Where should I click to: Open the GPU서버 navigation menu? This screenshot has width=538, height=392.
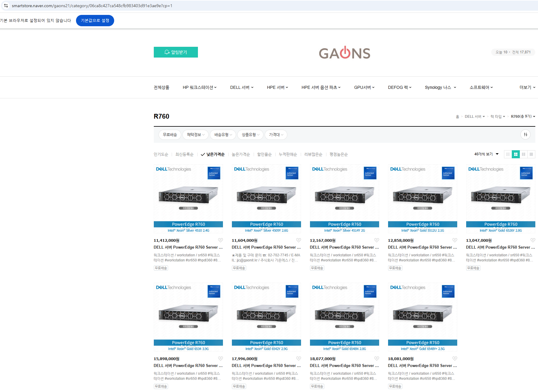[x=364, y=87]
